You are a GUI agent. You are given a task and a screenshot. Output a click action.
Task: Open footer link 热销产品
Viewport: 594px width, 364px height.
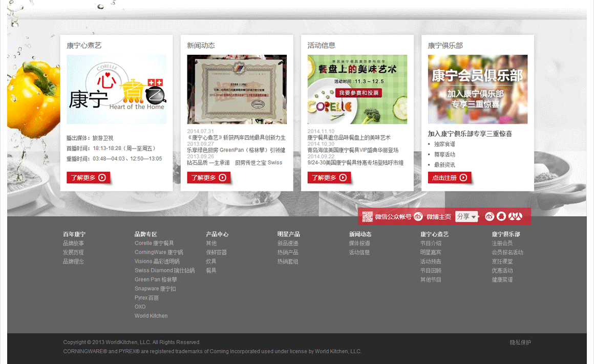(x=288, y=252)
